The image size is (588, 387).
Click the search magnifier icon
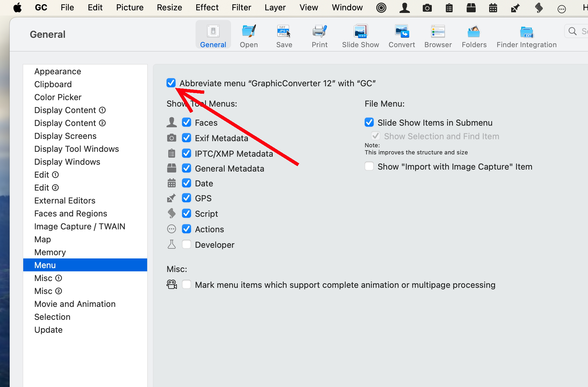573,31
